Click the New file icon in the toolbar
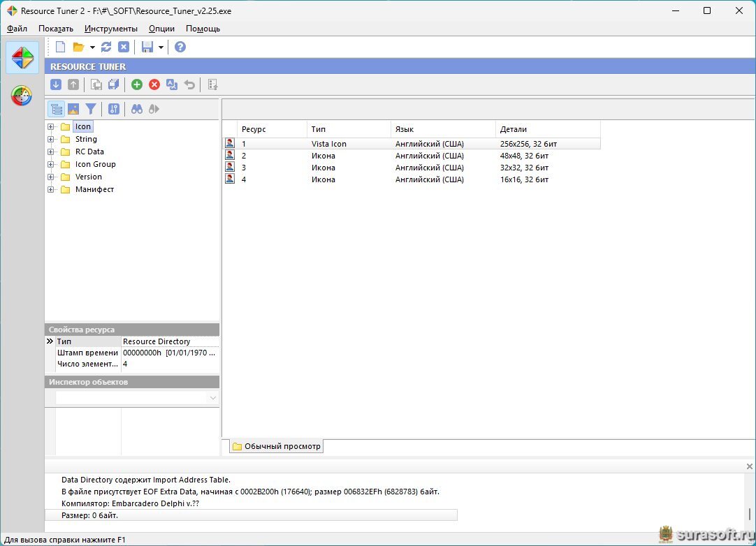Screen dimensions: 756x546 [x=60, y=47]
